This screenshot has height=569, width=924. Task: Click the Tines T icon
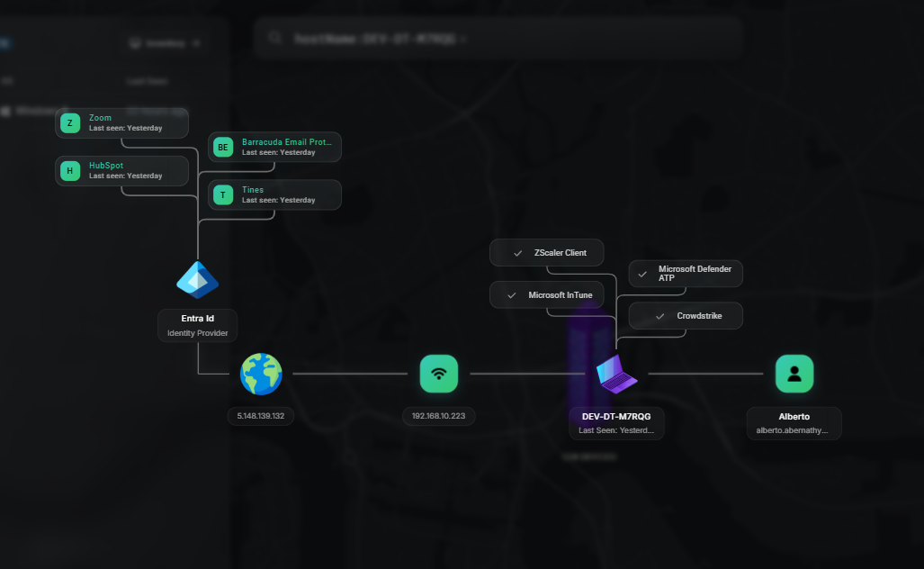pos(223,194)
